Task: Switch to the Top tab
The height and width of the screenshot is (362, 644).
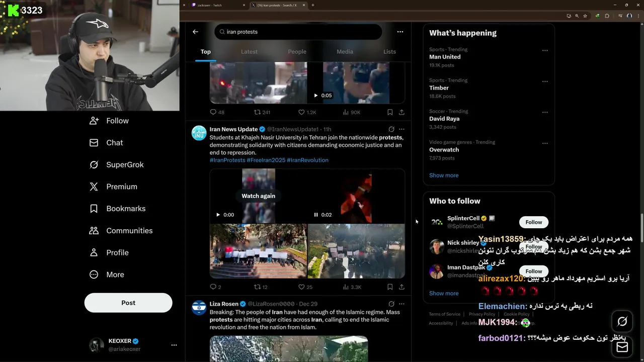Action: tap(206, 52)
